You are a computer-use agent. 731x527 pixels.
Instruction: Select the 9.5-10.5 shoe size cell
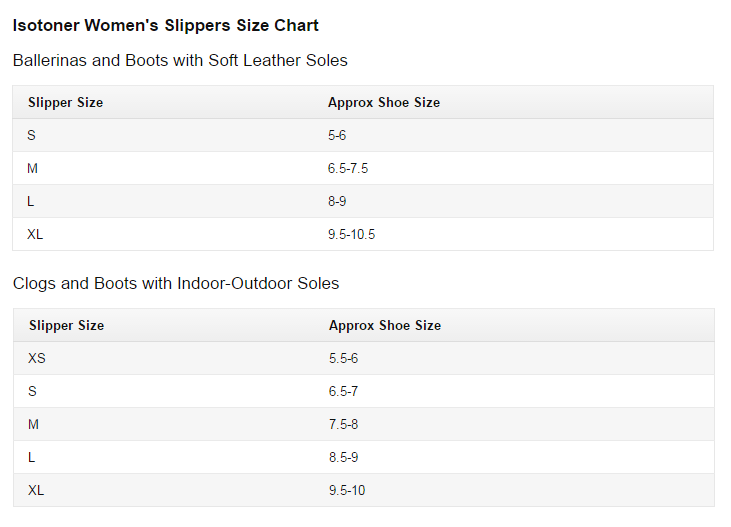351,235
